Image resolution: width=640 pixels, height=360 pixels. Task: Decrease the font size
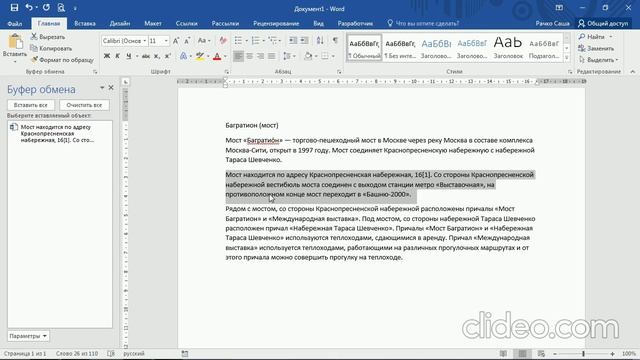coord(187,41)
